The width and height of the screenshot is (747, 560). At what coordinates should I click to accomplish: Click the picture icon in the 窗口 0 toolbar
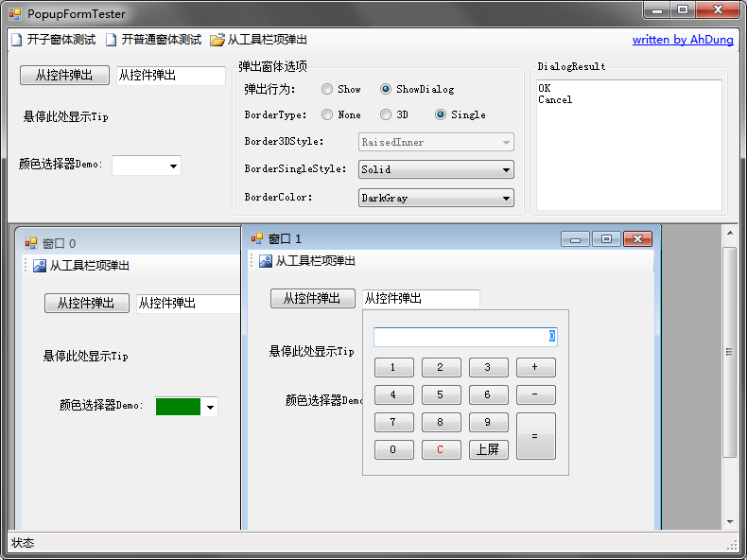click(x=40, y=266)
